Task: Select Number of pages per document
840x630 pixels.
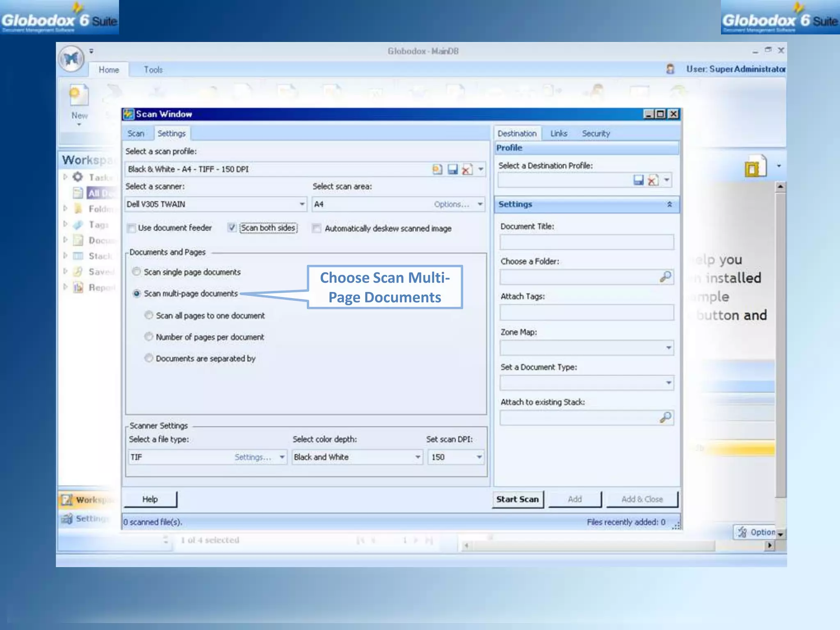Action: pyautogui.click(x=149, y=336)
